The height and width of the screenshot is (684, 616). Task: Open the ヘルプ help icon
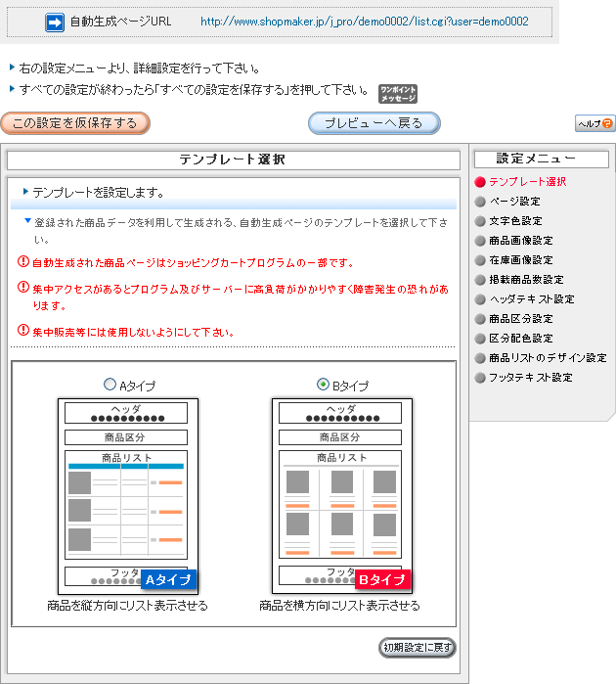594,124
